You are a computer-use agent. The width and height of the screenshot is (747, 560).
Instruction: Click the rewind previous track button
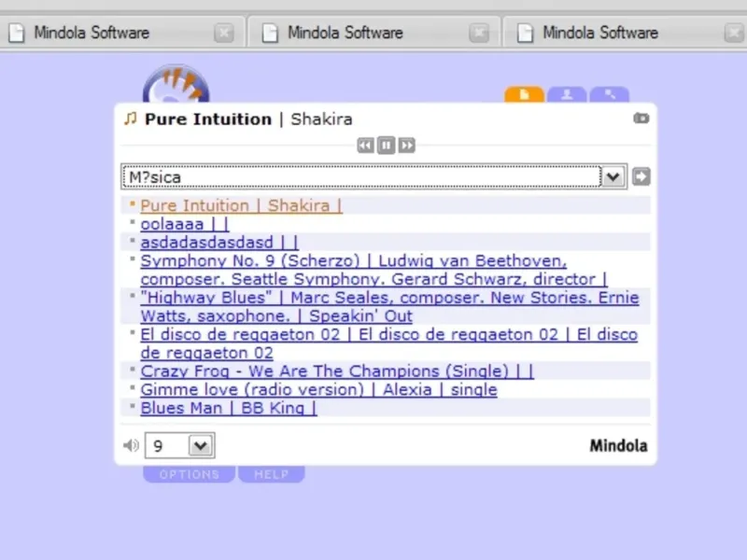click(365, 146)
